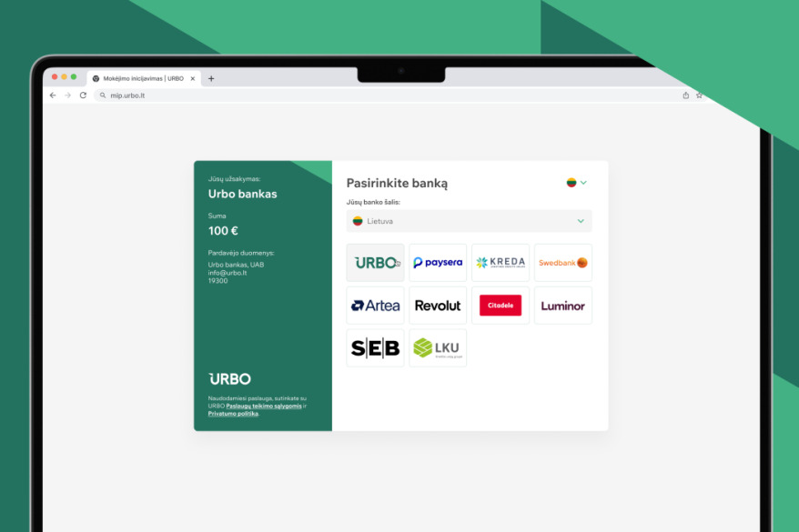Screen dimensions: 799x532
Task: Click the Urbo bankas, UAB seller text
Action: click(236, 265)
